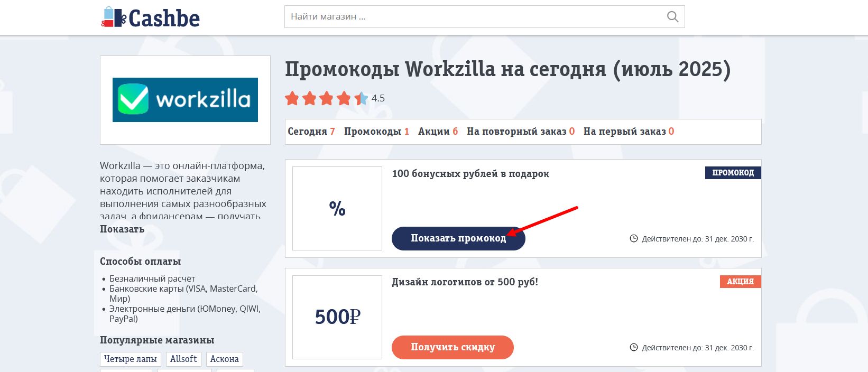Image resolution: width=868 pixels, height=372 pixels.
Task: Select the "Акции 6" filter tab
Action: (x=438, y=132)
